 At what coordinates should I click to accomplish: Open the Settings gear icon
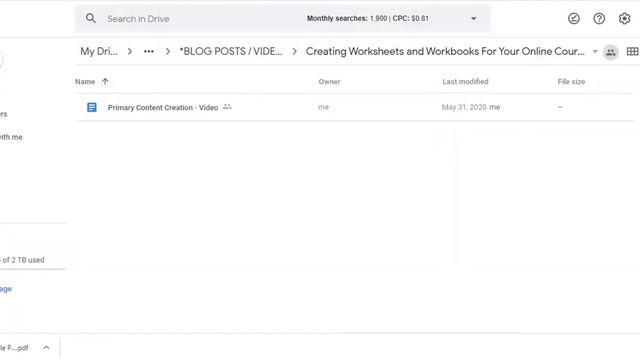tap(624, 18)
